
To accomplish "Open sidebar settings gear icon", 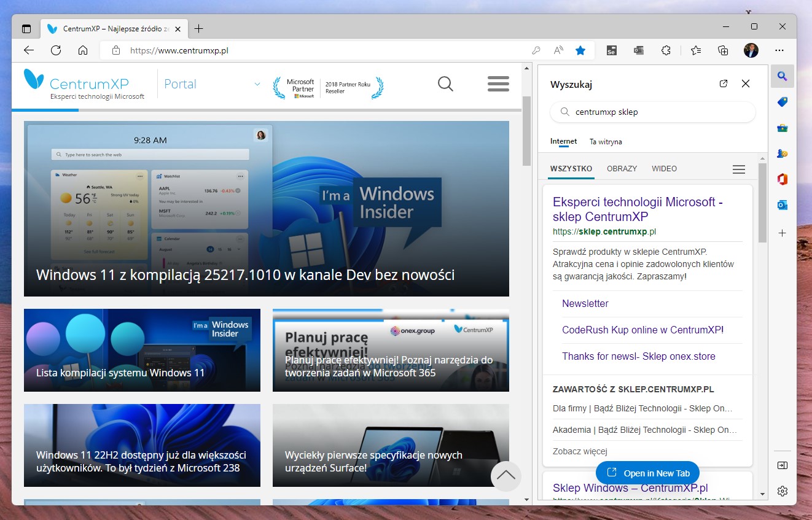I will pos(782,491).
